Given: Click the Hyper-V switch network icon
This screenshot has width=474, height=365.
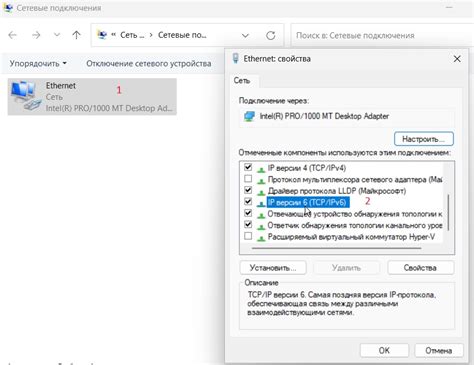Looking at the screenshot, I should (261, 238).
